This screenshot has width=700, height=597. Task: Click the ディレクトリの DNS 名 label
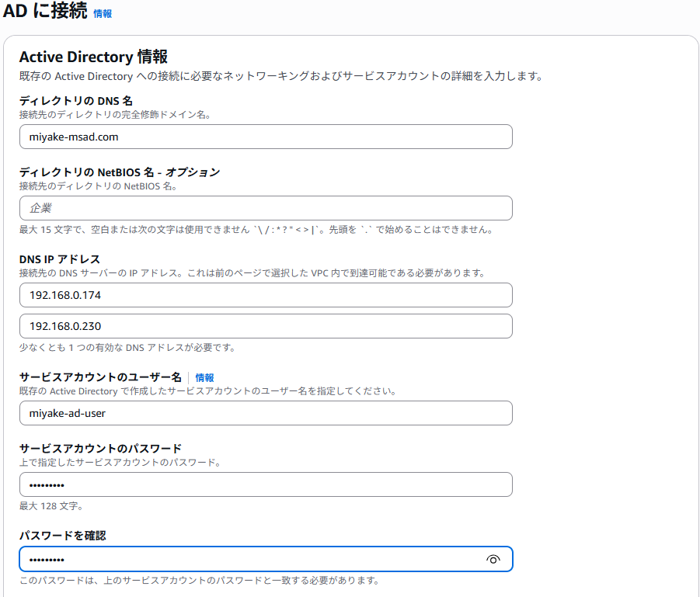(x=76, y=101)
